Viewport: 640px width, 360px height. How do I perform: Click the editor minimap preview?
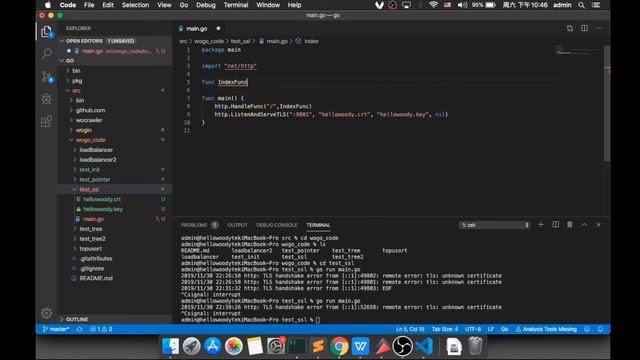click(578, 51)
